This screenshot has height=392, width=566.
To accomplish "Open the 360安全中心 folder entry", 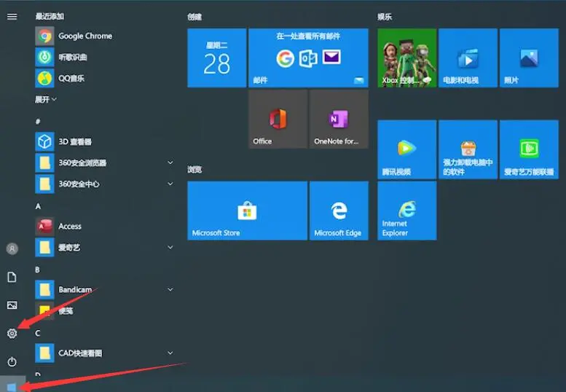I will pyautogui.click(x=105, y=184).
